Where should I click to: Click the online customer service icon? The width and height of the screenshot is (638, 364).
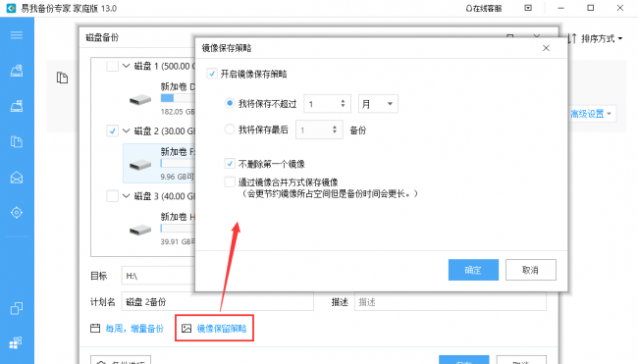[x=469, y=8]
